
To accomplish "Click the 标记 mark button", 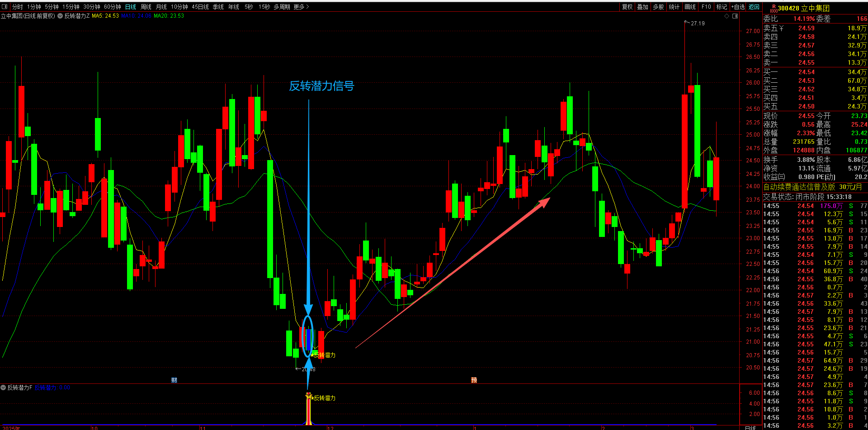I will point(722,7).
